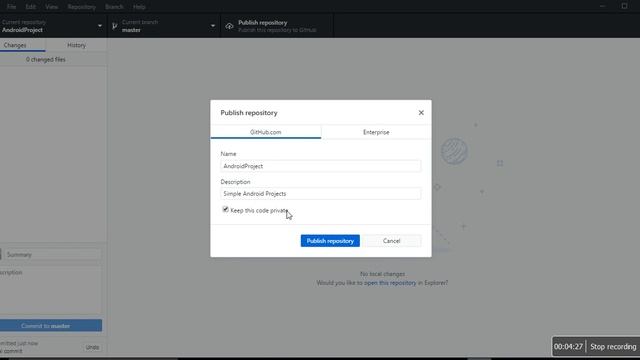Follow the open this repository link
The width and height of the screenshot is (640, 360).
pyautogui.click(x=390, y=283)
